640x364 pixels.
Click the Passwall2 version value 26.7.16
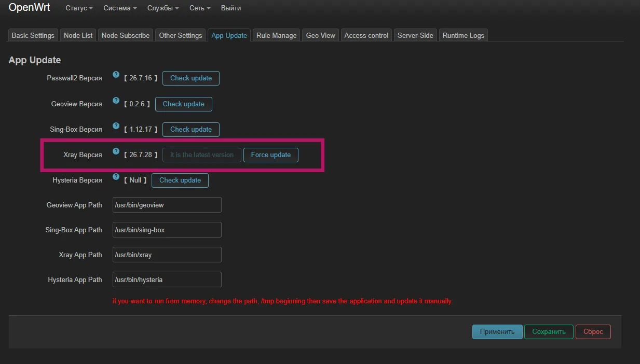[141, 78]
